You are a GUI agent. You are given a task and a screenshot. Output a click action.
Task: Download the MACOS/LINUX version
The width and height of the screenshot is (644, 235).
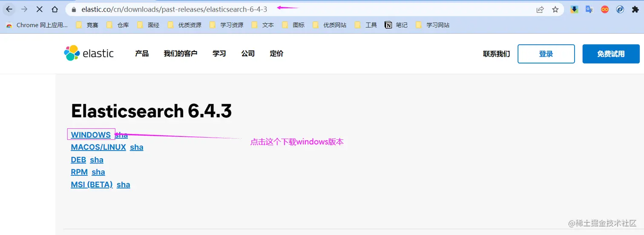[98, 147]
